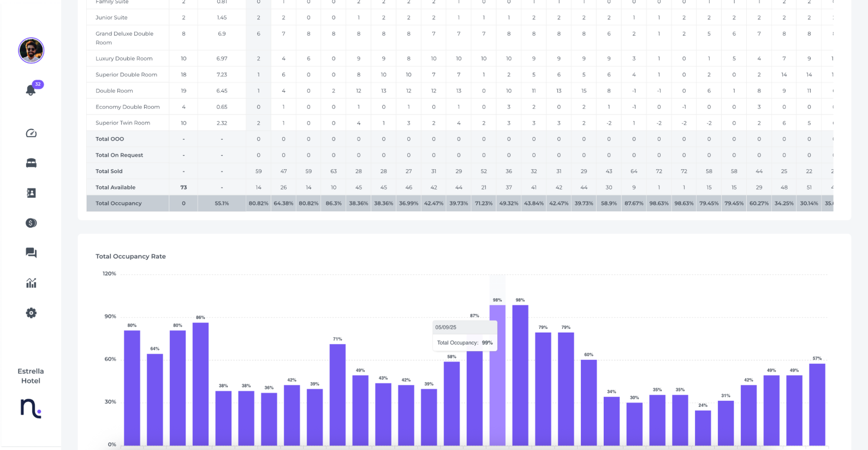Viewport: 868px width, 450px height.
Task: Select the Grand Deluxe Double Room label
Action: point(124,38)
